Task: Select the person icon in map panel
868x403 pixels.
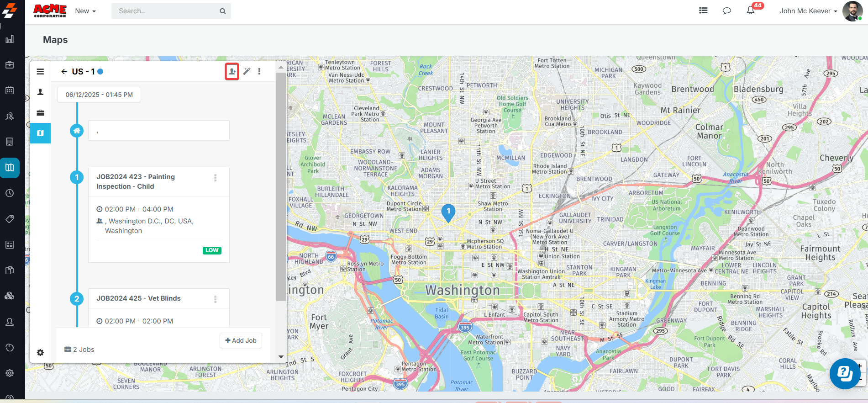Action: tap(40, 92)
